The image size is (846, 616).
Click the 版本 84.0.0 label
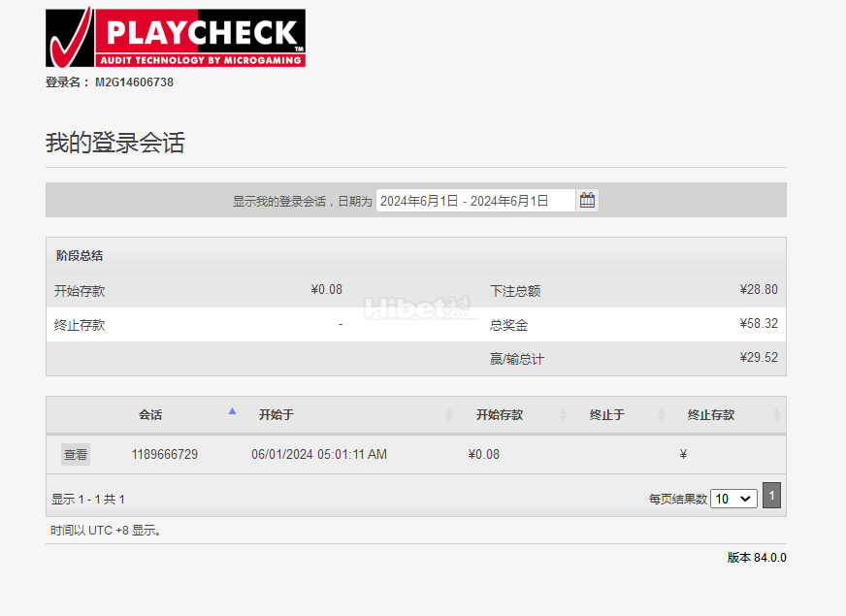click(757, 558)
